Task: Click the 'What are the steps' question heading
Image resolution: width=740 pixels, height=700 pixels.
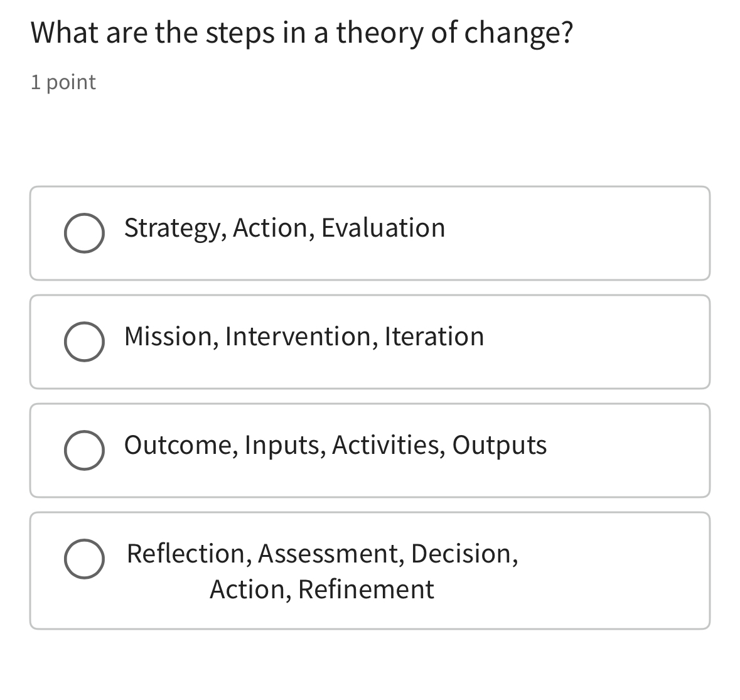Action: tap(301, 33)
